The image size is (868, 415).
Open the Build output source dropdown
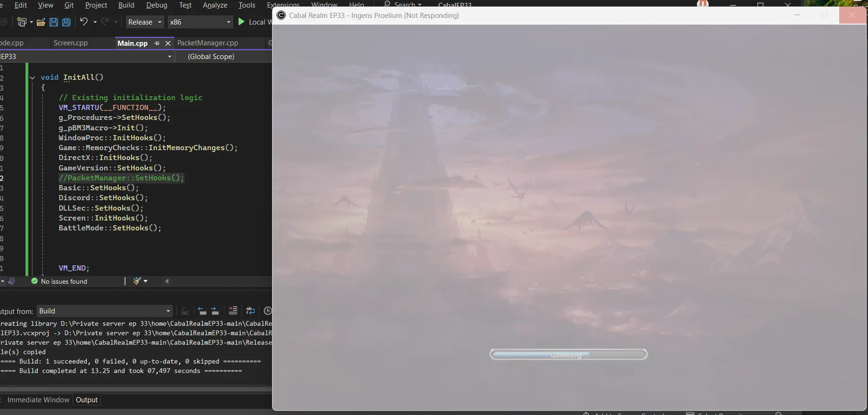click(104, 311)
